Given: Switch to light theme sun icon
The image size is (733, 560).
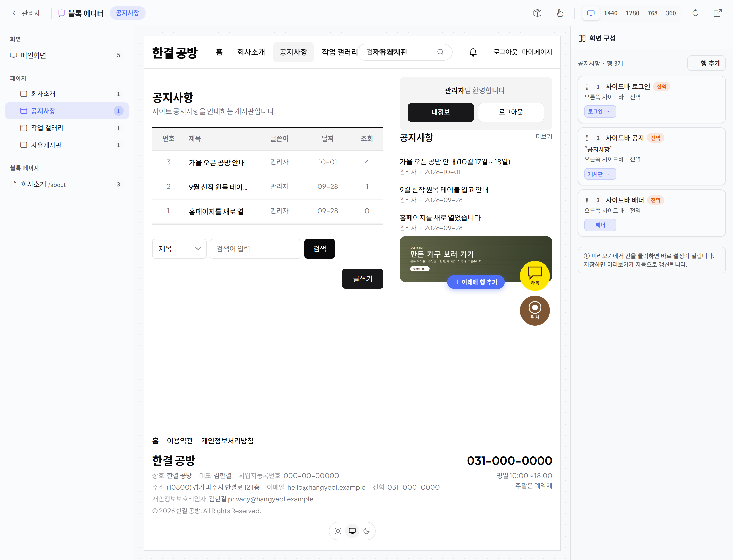Looking at the screenshot, I should (x=338, y=531).
